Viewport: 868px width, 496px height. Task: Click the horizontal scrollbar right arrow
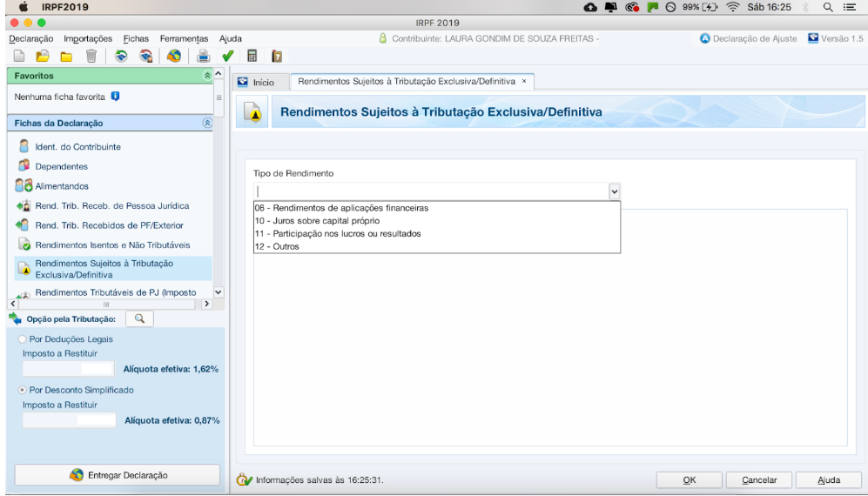pos(206,304)
